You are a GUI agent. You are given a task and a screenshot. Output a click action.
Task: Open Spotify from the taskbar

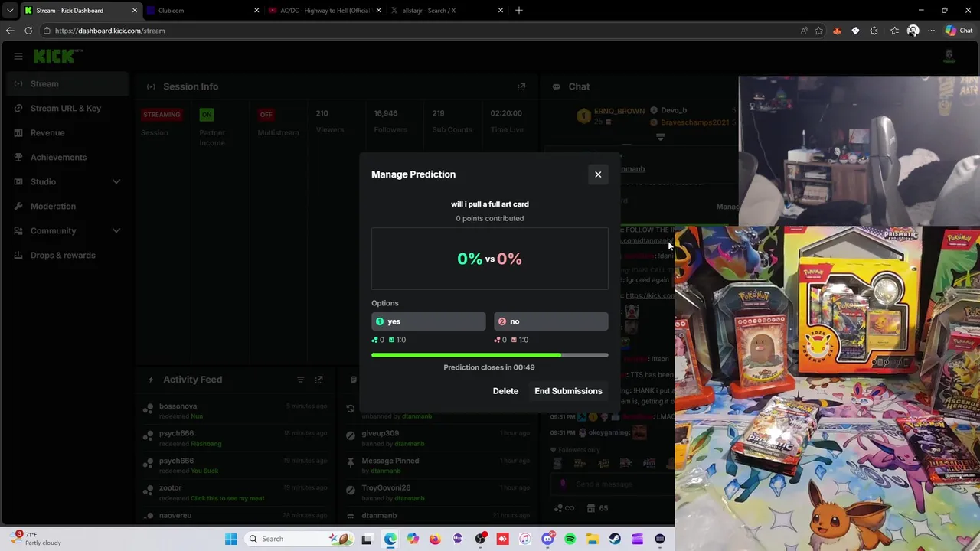coord(570,539)
